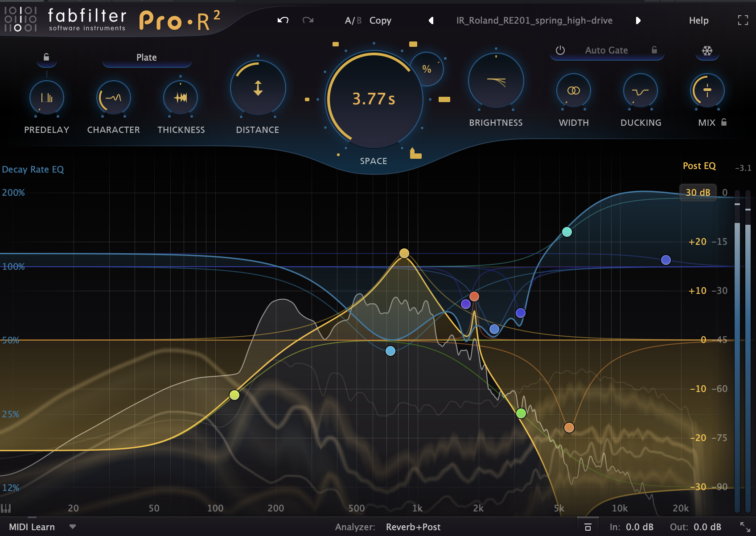756x536 pixels.
Task: Click the Width knob
Action: [x=574, y=91]
